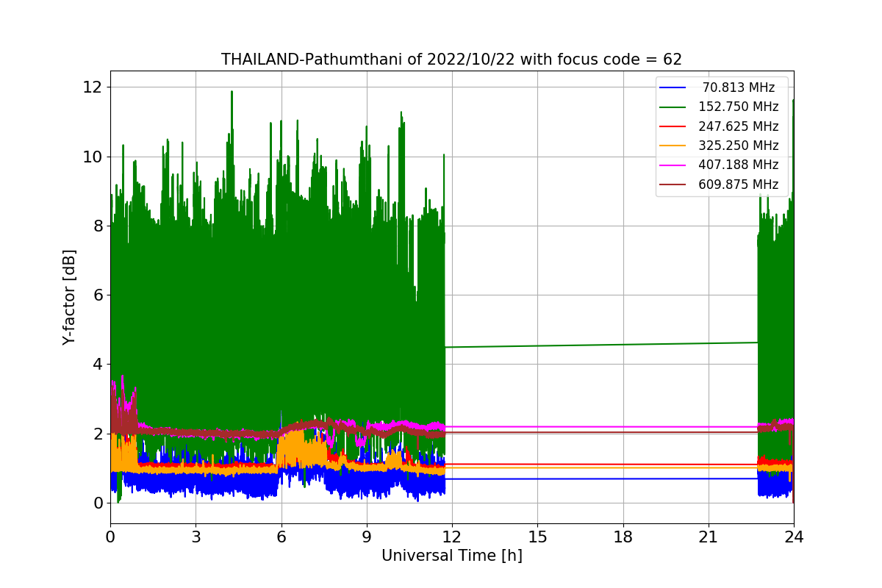Click tick label 0 on Universal Time axis
The image size is (882, 588).
tap(110, 537)
